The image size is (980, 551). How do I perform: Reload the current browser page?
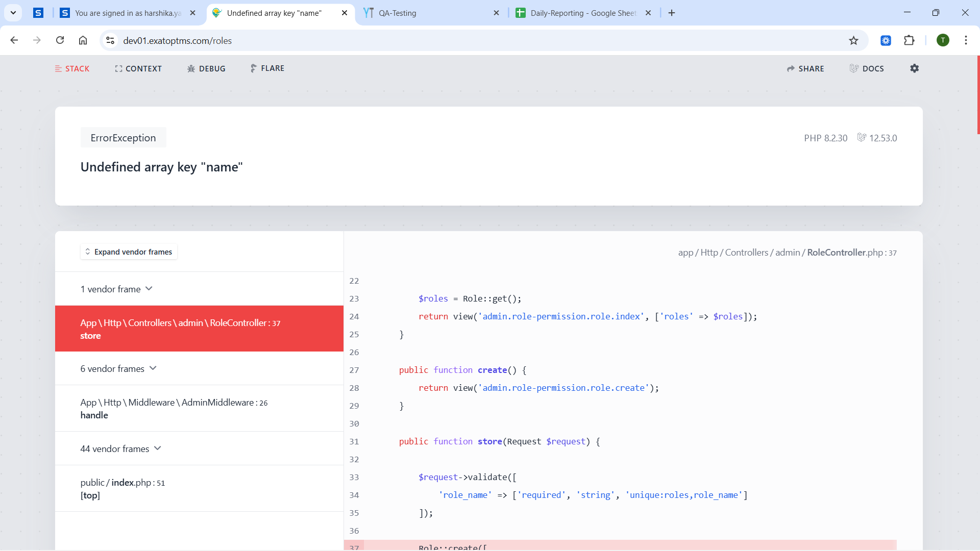(x=60, y=40)
